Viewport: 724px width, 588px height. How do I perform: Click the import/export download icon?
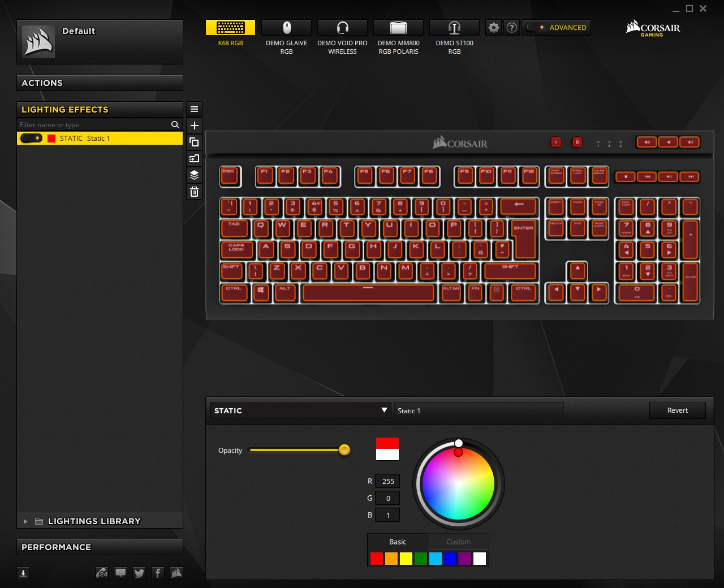23,573
